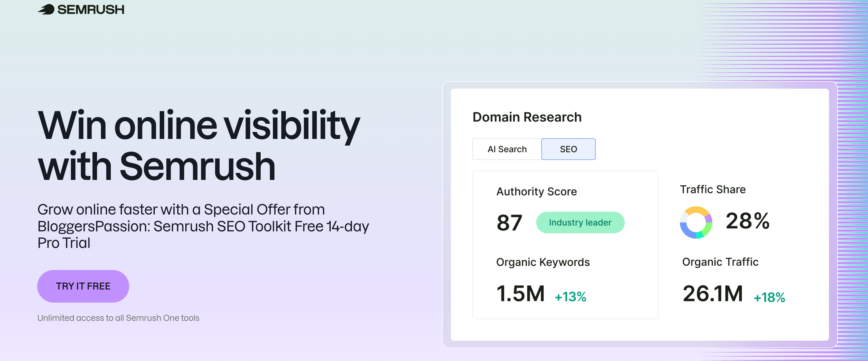Click the authority score value 87

coord(509,223)
